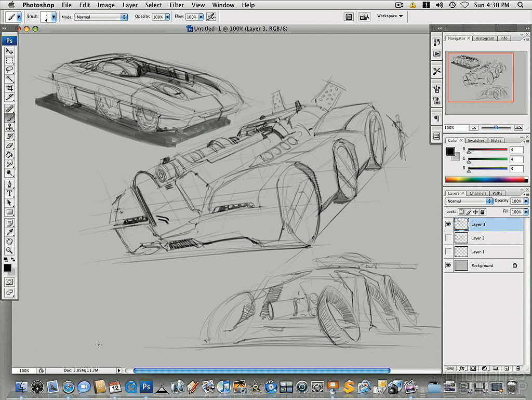
Task: Set the foreground color swatch
Action: pyautogui.click(x=8, y=268)
